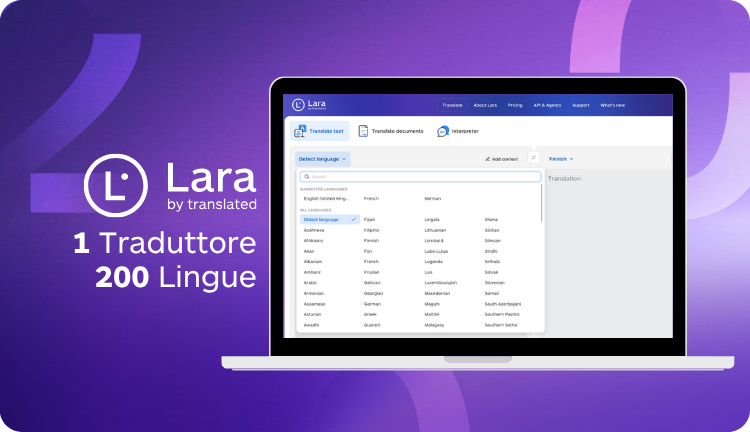
Task: Choose German under Suggested languages
Action: 432,199
